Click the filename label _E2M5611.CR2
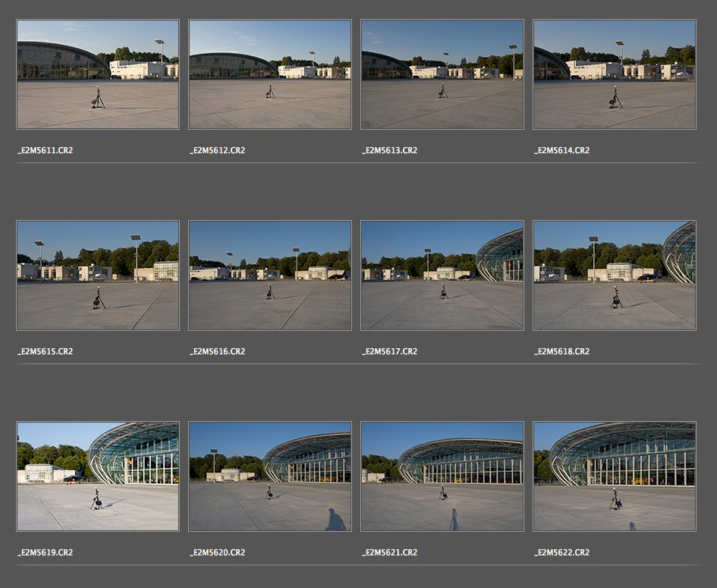This screenshot has width=717, height=588. (x=46, y=150)
